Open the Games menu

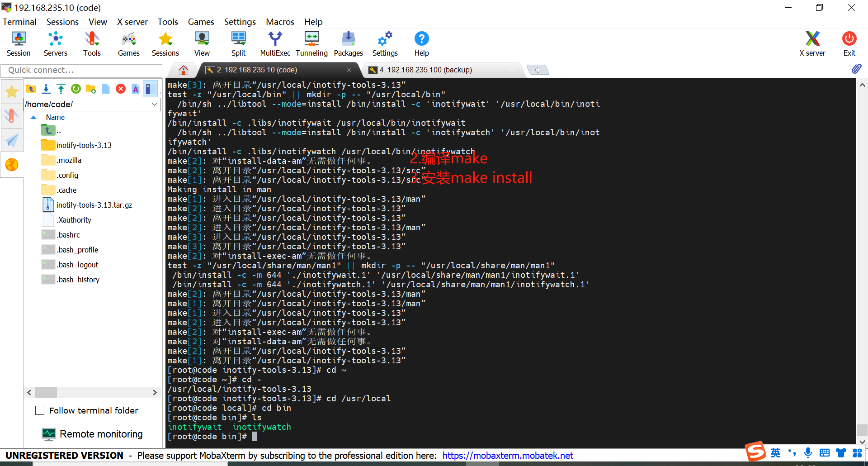(x=201, y=22)
